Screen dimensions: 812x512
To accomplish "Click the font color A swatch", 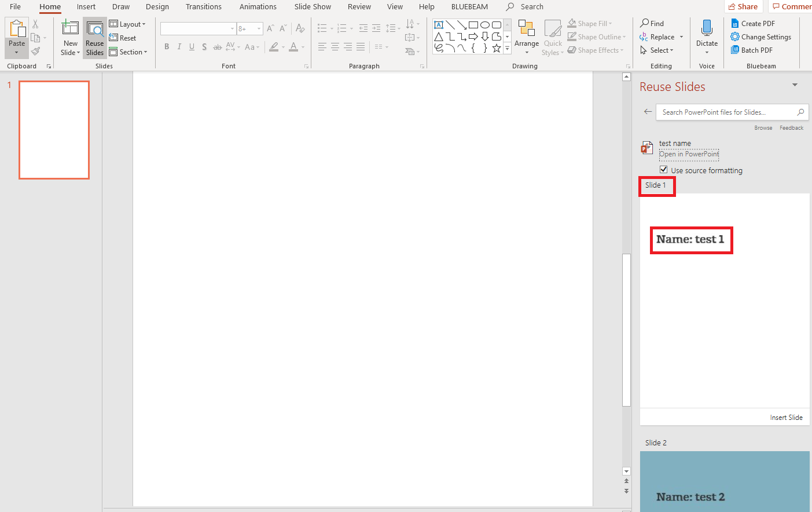I will (293, 47).
